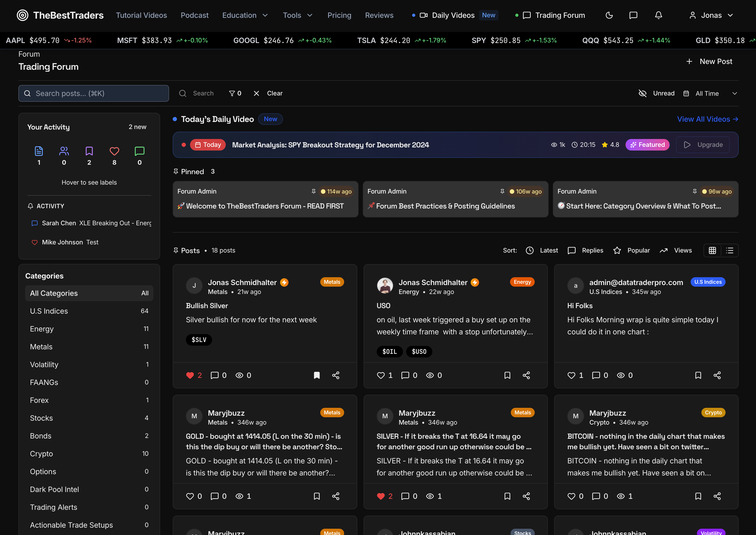Share the Bullish Silver post
Image resolution: width=756 pixels, height=535 pixels.
(336, 375)
